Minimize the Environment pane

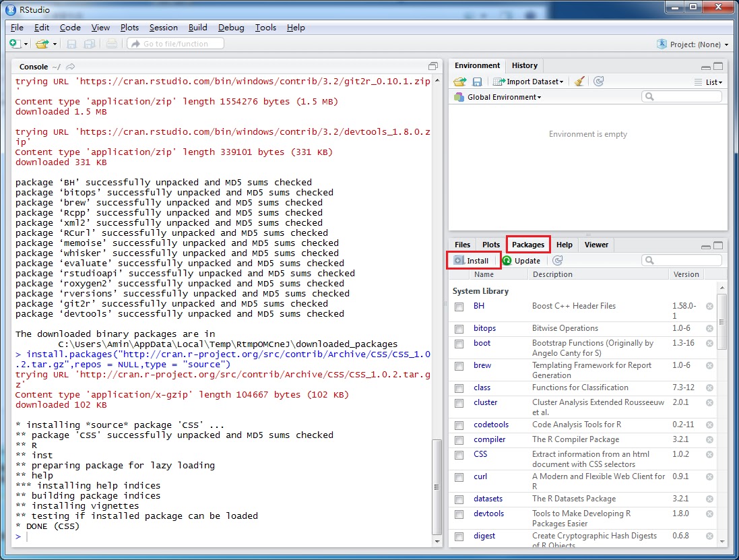(x=705, y=67)
